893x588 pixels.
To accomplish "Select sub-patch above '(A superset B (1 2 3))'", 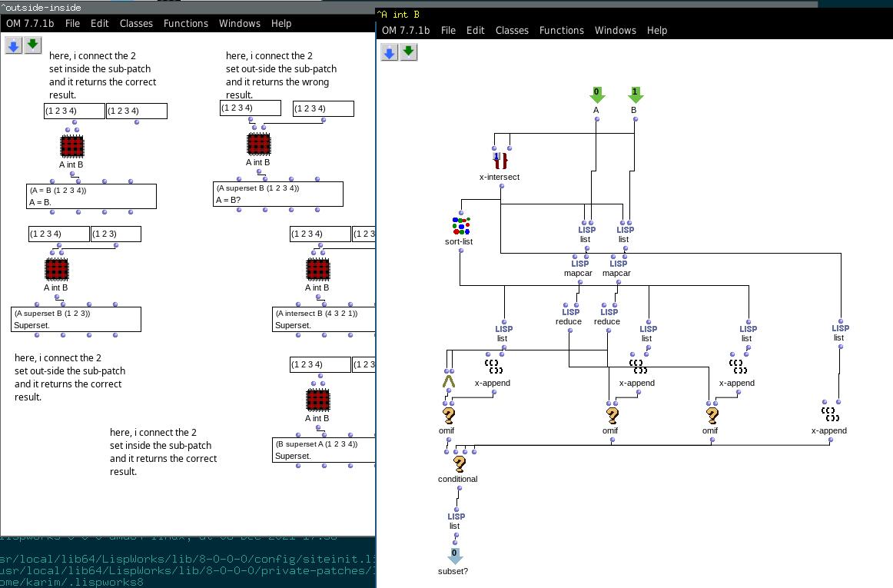I will pyautogui.click(x=56, y=270).
